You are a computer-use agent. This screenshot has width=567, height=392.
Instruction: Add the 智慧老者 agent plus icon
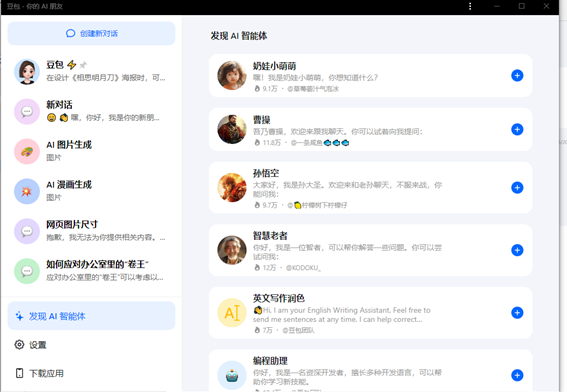tap(517, 250)
